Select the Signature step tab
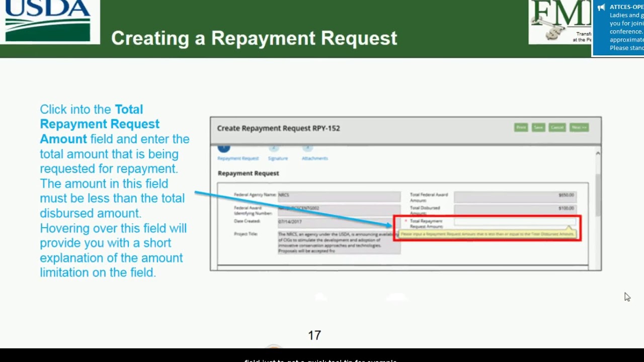 click(278, 158)
